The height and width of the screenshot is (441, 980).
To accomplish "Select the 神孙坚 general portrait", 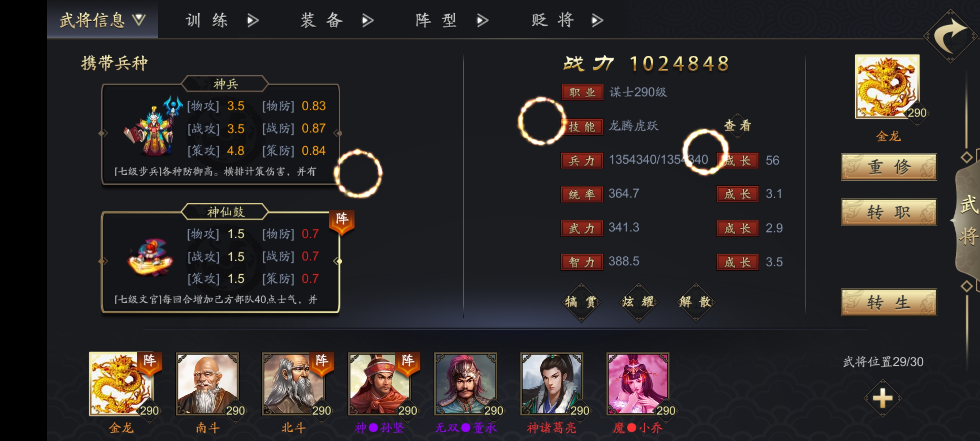I will click(380, 383).
